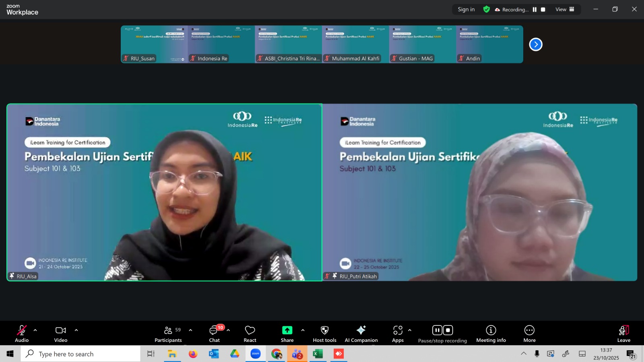Launch AI Companion
This screenshot has height=362, width=644.
tap(361, 333)
